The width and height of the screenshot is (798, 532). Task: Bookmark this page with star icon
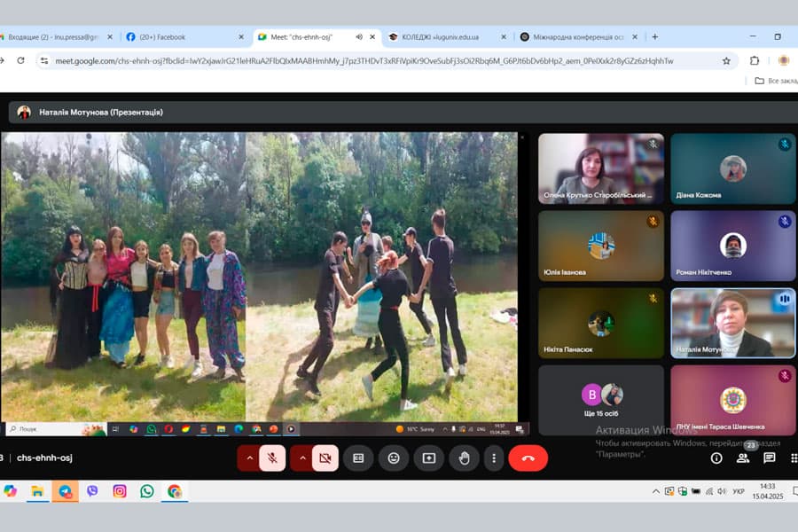(726, 61)
